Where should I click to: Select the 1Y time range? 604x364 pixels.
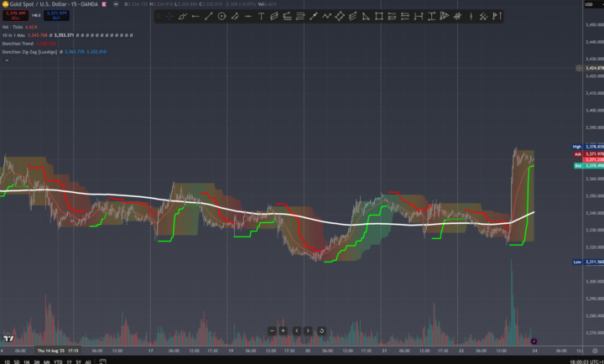[x=70, y=361]
